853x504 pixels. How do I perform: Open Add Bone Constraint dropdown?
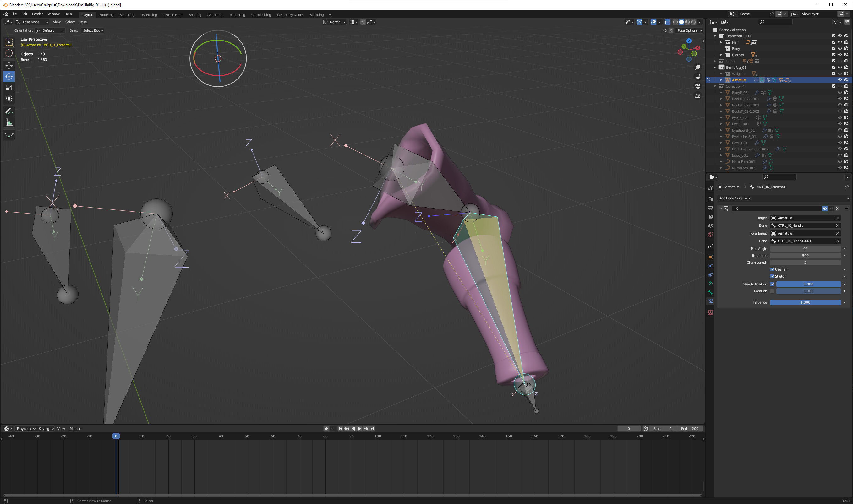point(783,198)
